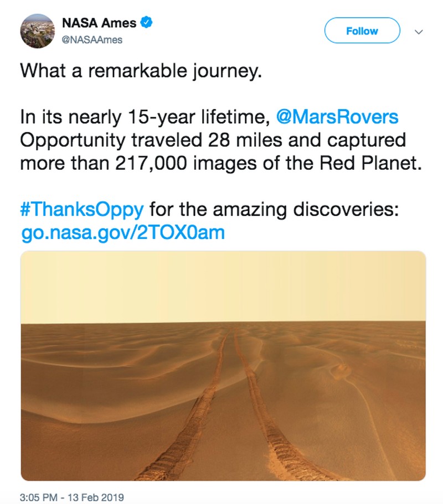Click the 3:05 PM timestamp
This screenshot has height=504, width=443.
[39, 497]
